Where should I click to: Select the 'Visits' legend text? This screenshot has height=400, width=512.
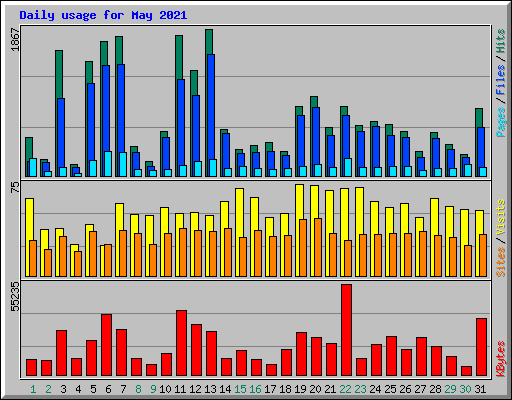(500, 217)
